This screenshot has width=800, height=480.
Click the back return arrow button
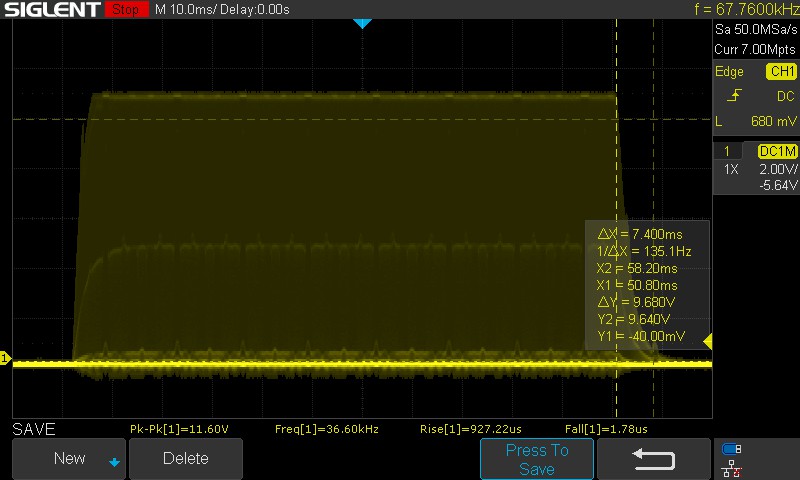(654, 459)
